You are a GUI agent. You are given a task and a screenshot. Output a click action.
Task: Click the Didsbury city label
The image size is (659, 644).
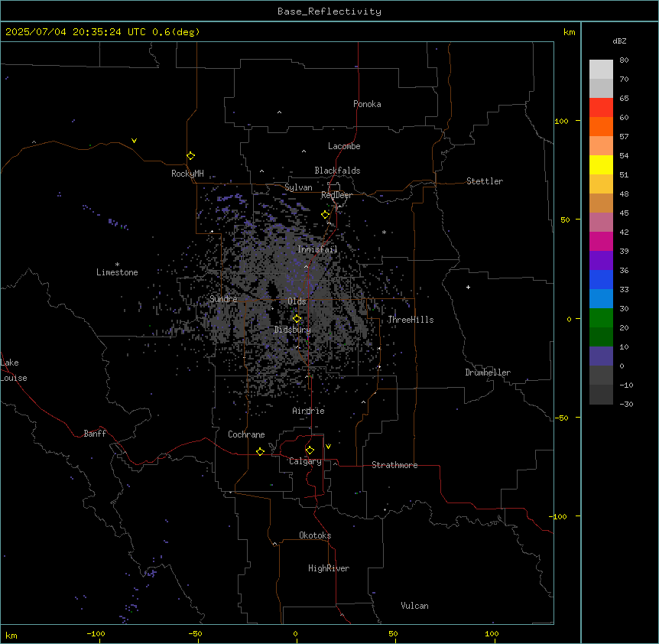[293, 330]
